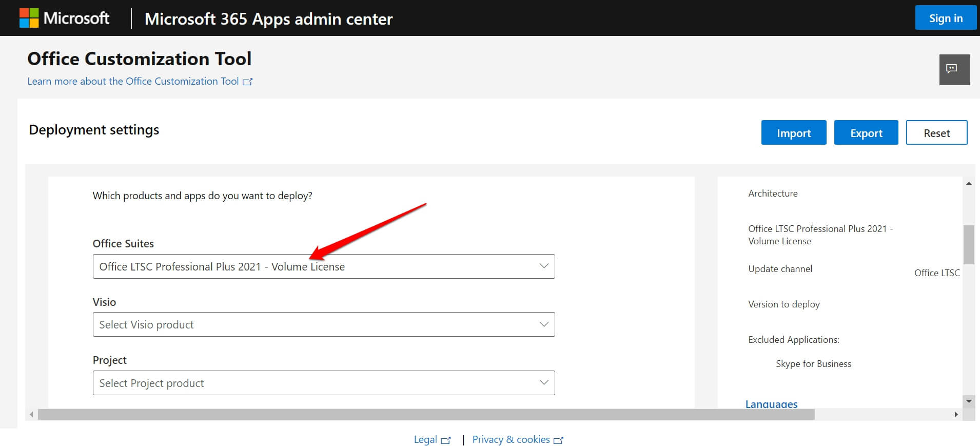
Task: Click the Microsoft 365 Apps admin center title
Action: [x=268, y=19]
